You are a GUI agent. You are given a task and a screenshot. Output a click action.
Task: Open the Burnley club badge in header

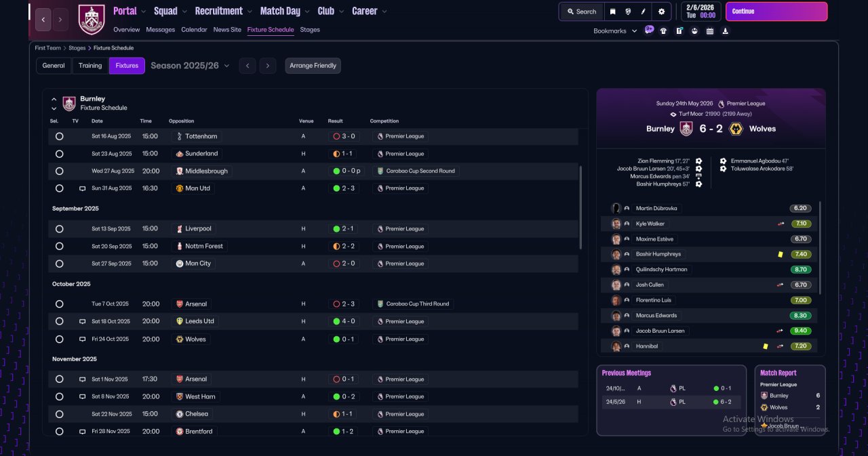92,20
